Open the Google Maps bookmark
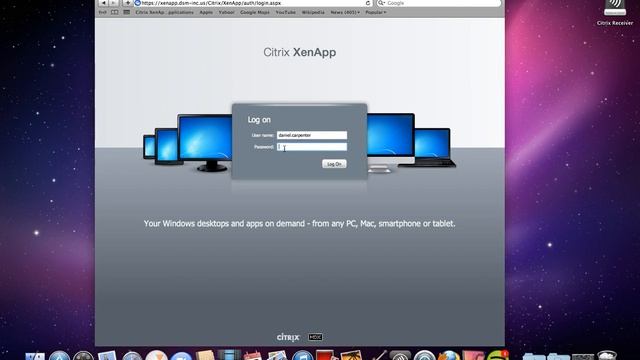The image size is (640, 360). (255, 12)
